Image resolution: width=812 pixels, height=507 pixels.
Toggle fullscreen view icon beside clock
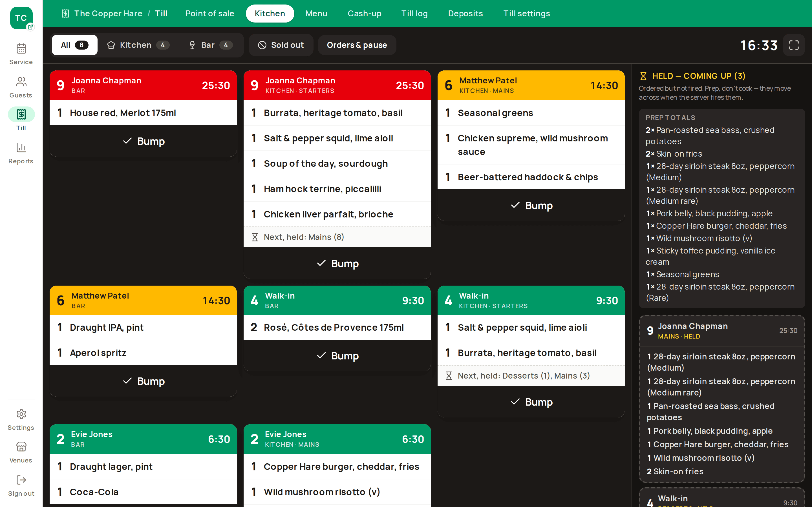[794, 45]
